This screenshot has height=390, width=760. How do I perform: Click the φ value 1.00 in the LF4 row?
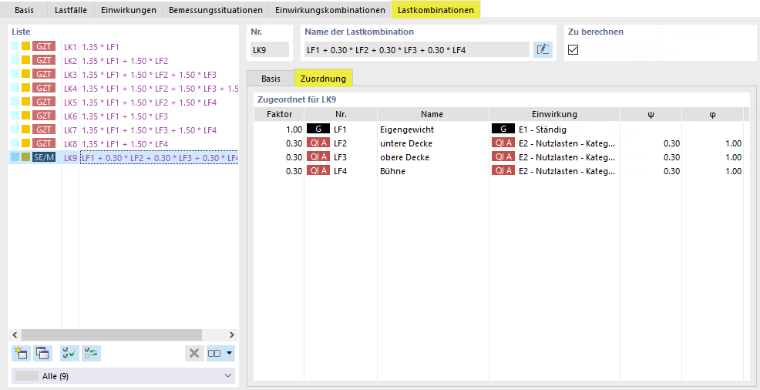[x=733, y=171]
